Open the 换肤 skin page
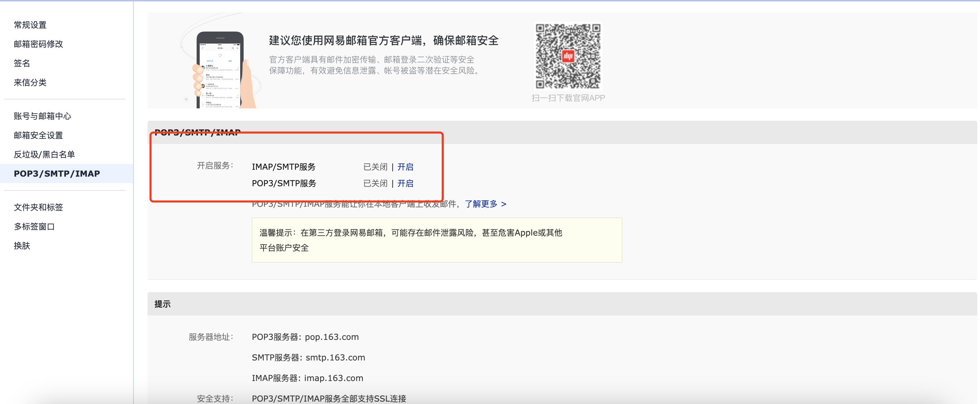 tap(22, 246)
